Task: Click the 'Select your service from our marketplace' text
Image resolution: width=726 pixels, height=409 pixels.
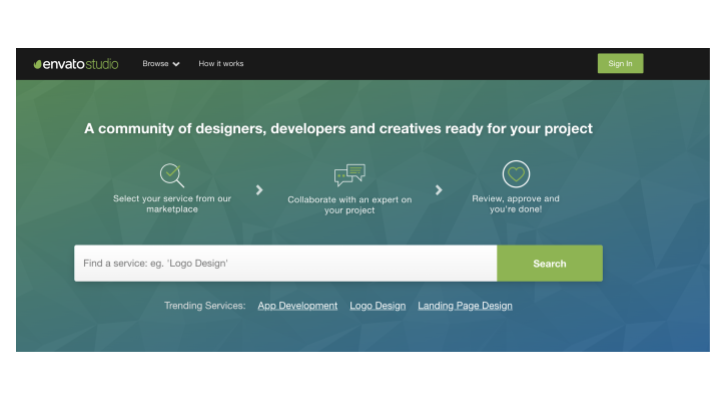Action: pos(172,204)
